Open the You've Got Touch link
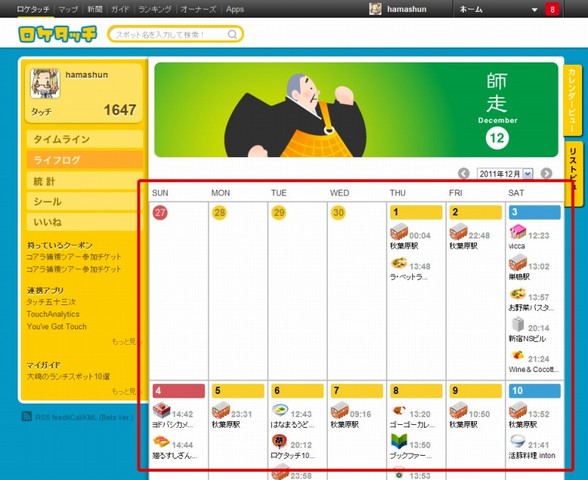The height and width of the screenshot is (480, 588). coord(57,326)
